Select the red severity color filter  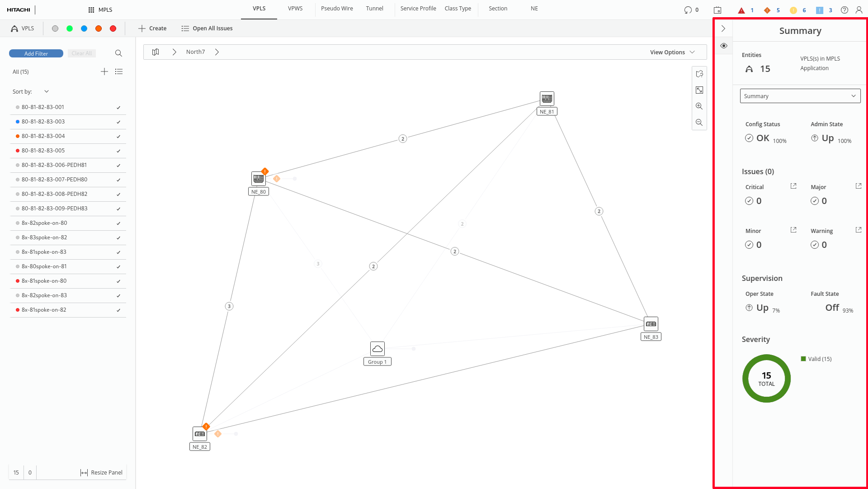tap(113, 28)
